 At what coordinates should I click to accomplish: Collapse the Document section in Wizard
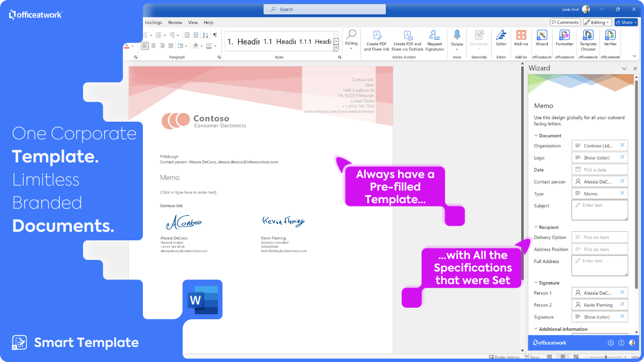pyautogui.click(x=536, y=136)
